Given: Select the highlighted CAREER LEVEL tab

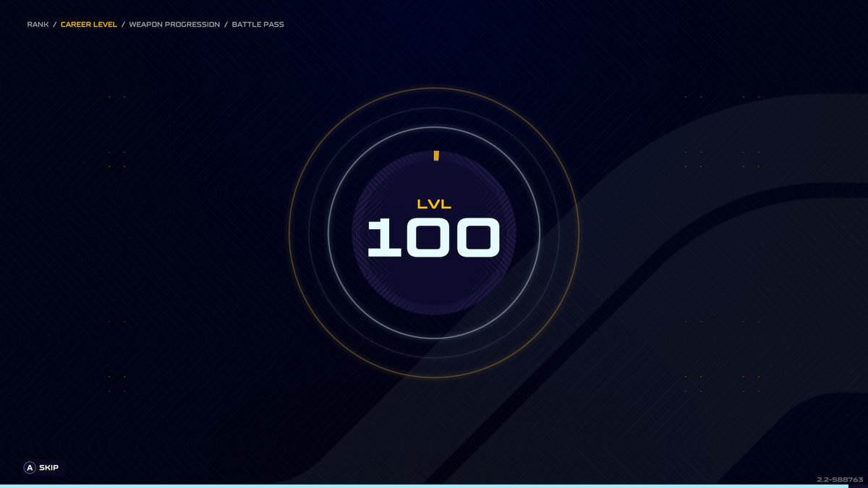Looking at the screenshot, I should pyautogui.click(x=88, y=24).
